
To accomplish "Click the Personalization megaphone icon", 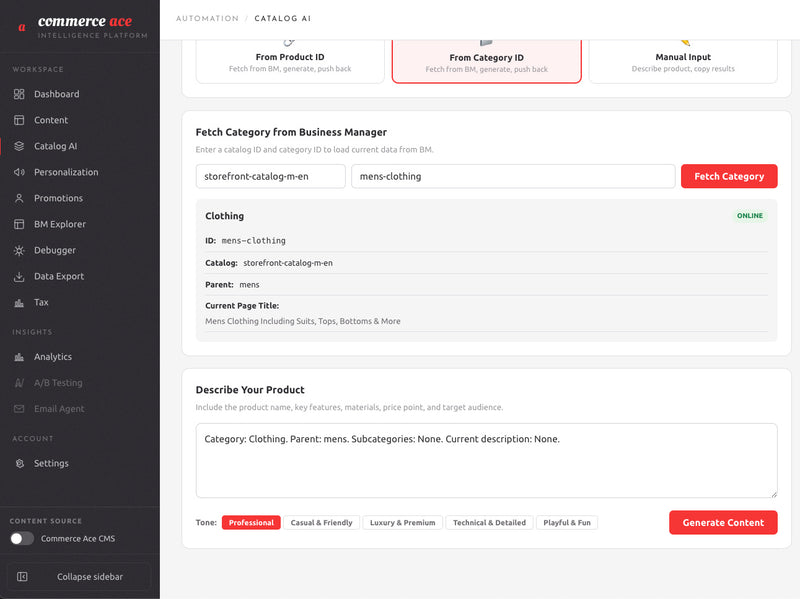I will pyautogui.click(x=19, y=172).
